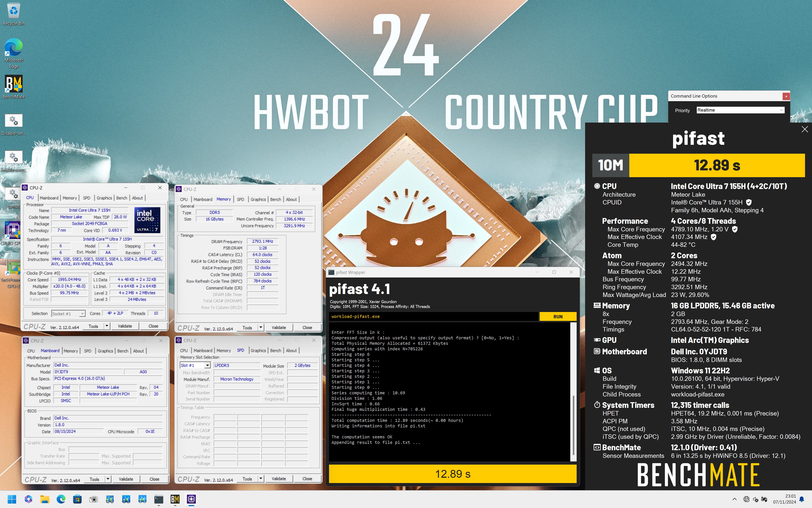
Task: Switch to BenchMate via its taskbar icon
Action: point(175,499)
